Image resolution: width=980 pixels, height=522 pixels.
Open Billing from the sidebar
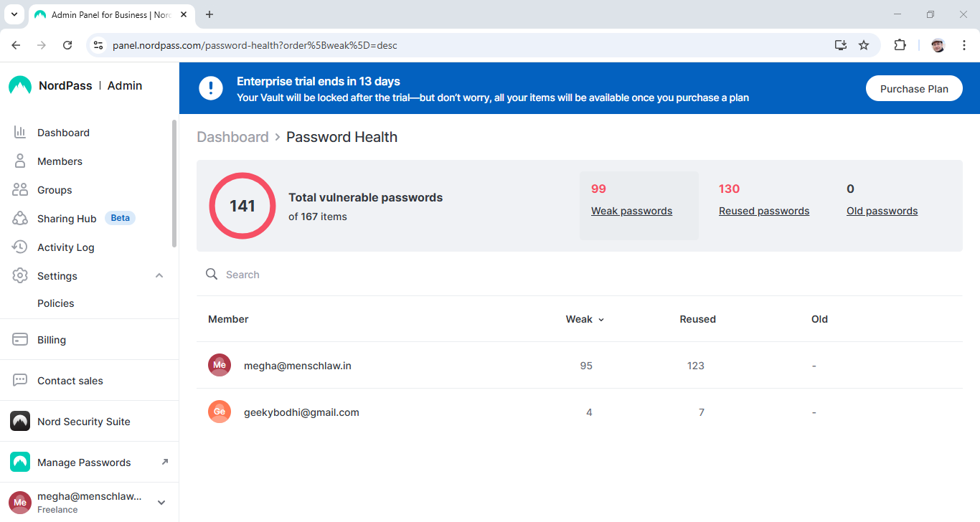[x=52, y=340]
